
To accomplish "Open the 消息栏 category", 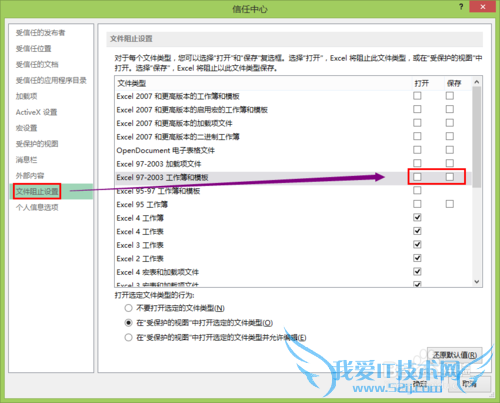I will click(26, 160).
